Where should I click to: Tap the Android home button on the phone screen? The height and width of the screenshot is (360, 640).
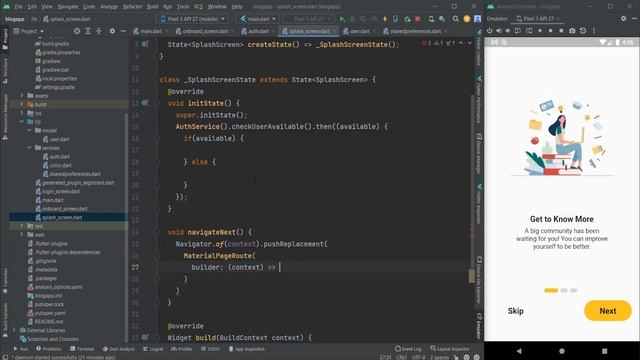click(x=562, y=351)
